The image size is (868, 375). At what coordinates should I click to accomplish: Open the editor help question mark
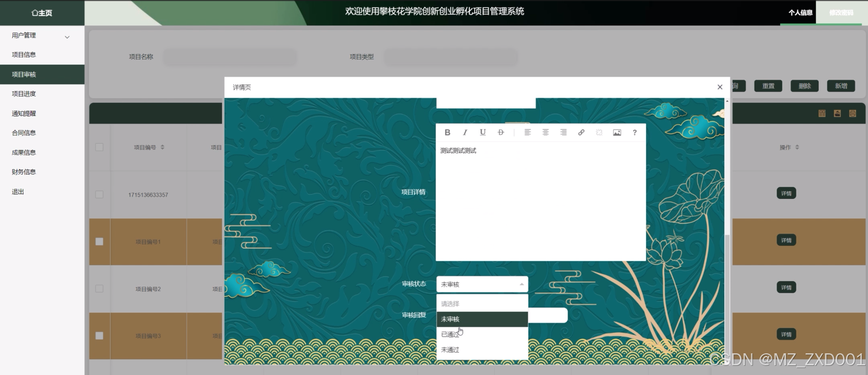pos(635,132)
